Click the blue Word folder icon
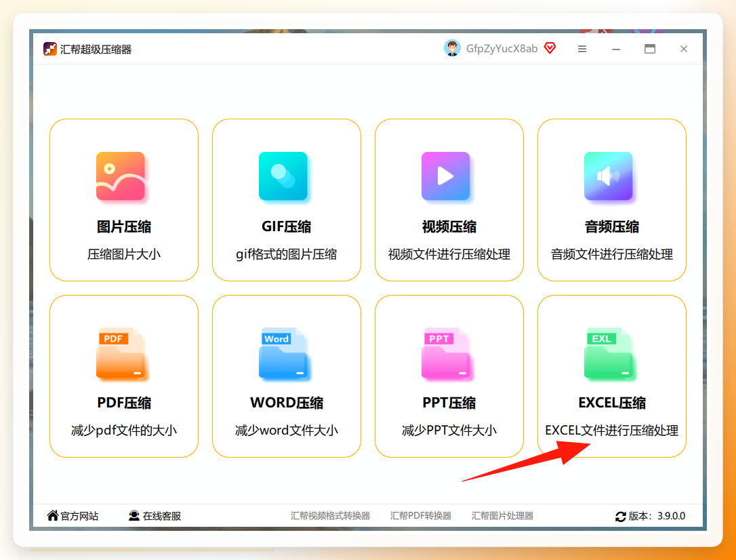Image resolution: width=736 pixels, height=560 pixels. 283,353
